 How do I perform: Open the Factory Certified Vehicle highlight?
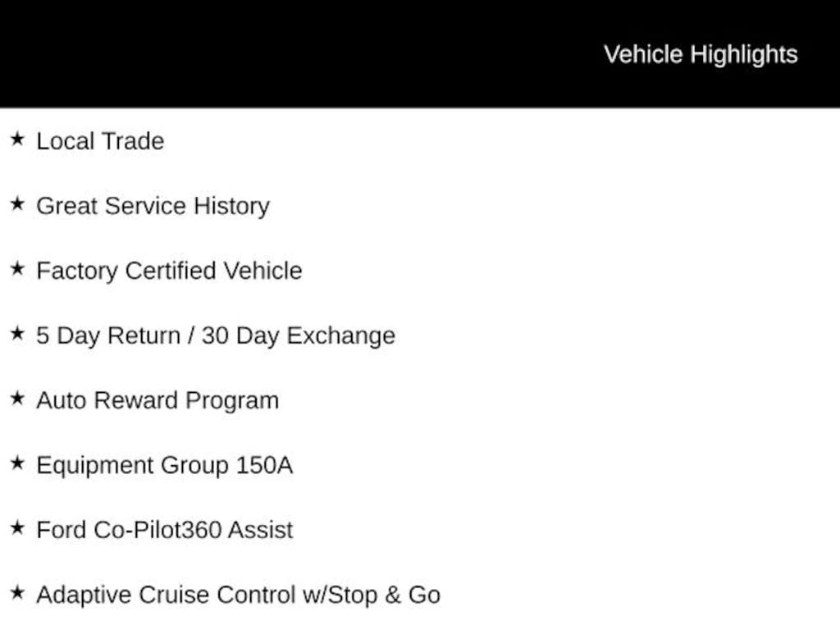click(169, 271)
